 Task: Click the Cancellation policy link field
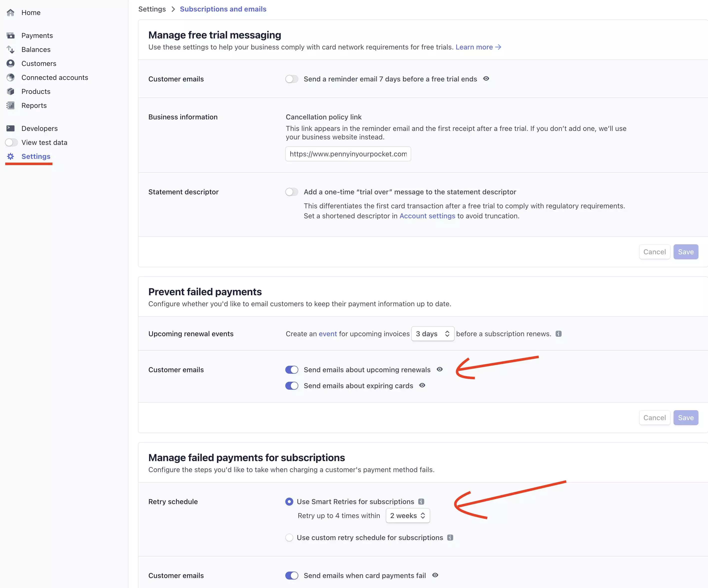348,154
